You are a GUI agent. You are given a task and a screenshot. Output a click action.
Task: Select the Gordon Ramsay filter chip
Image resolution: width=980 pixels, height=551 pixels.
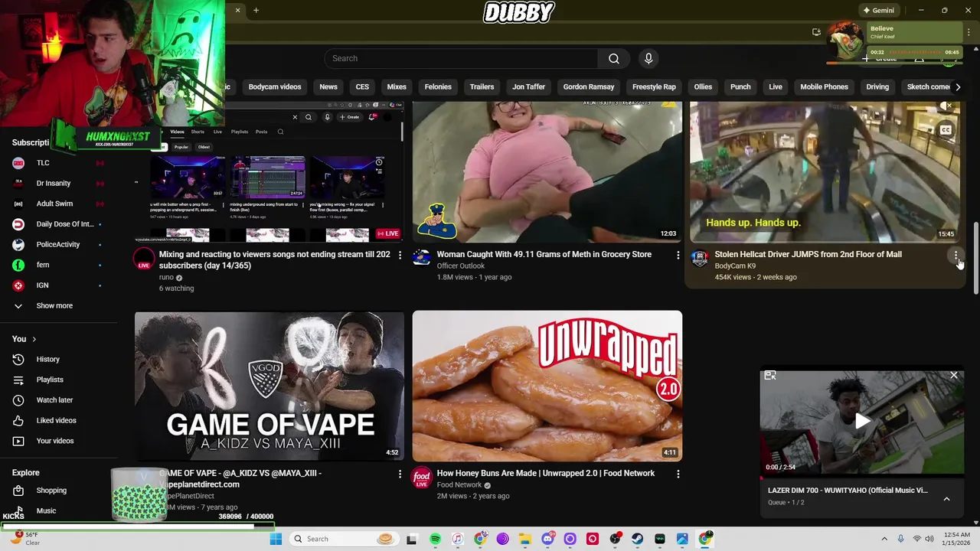point(589,86)
